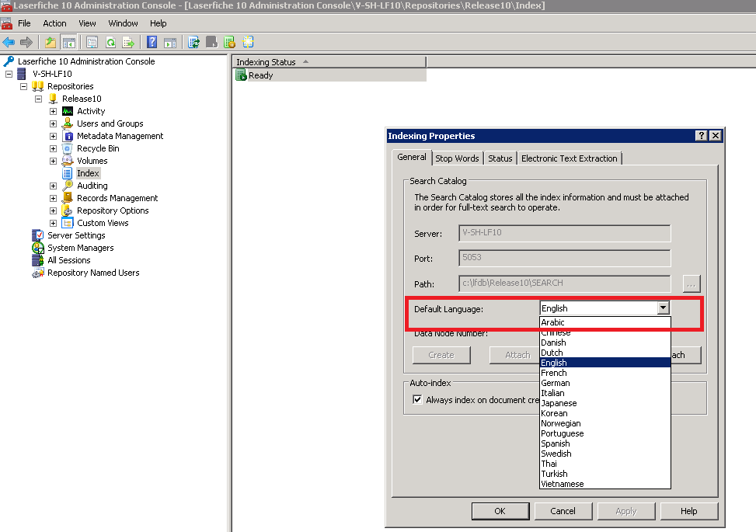Screen dimensions: 756x532
Task: Expand the Volumes node
Action: pyautogui.click(x=53, y=161)
